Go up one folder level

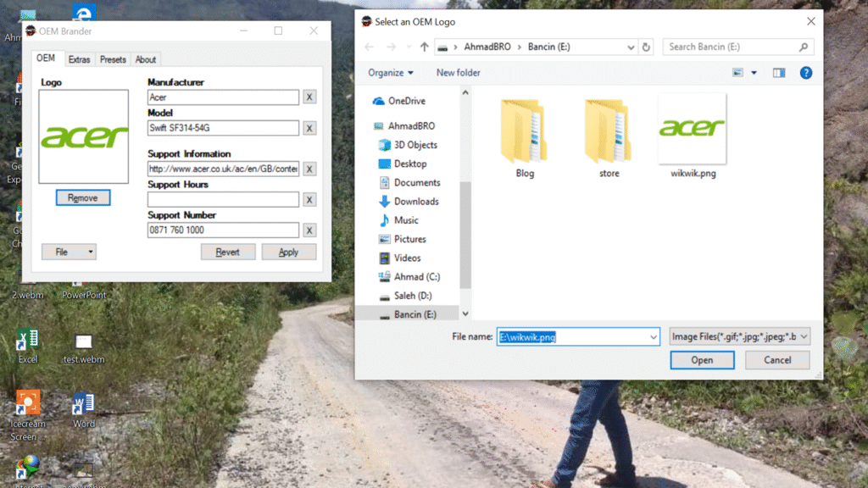coord(425,47)
